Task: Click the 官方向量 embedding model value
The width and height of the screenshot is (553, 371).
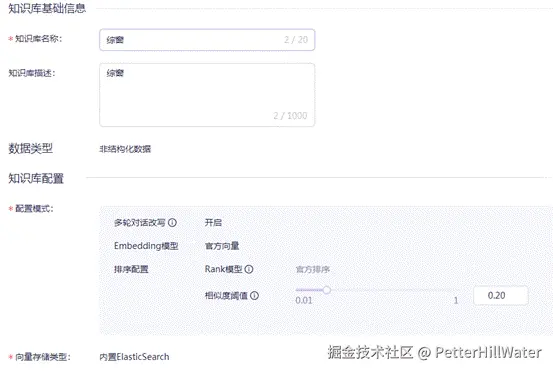Action: tap(222, 246)
